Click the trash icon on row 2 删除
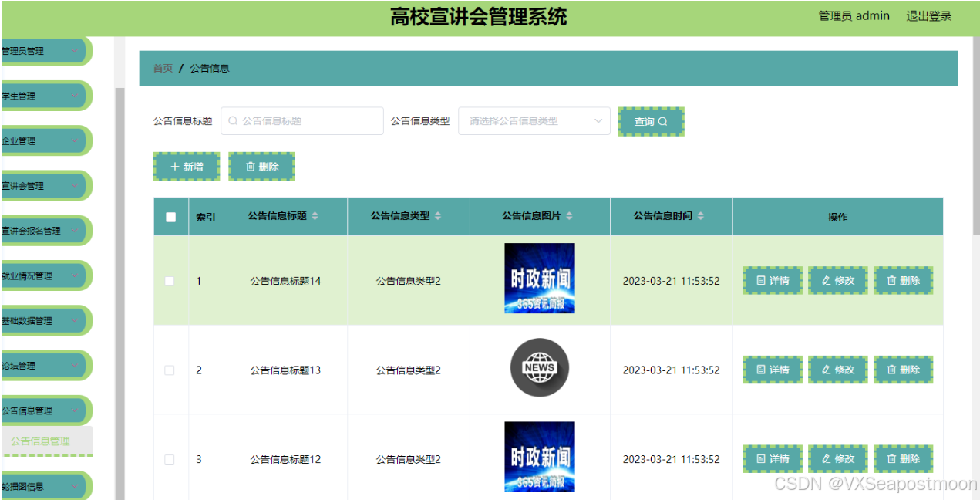The image size is (980, 500). pyautogui.click(x=891, y=370)
